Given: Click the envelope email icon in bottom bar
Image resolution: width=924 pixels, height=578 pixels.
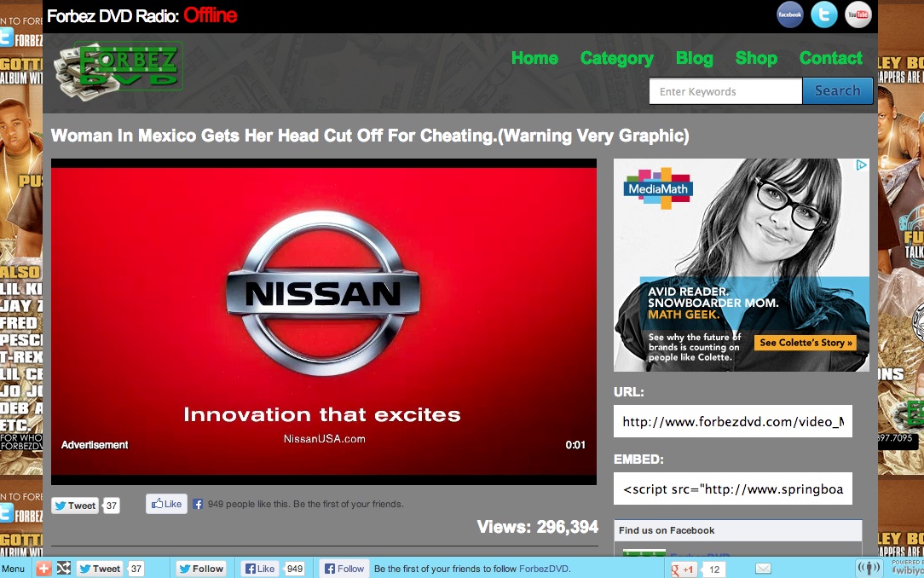Looking at the screenshot, I should (x=763, y=569).
